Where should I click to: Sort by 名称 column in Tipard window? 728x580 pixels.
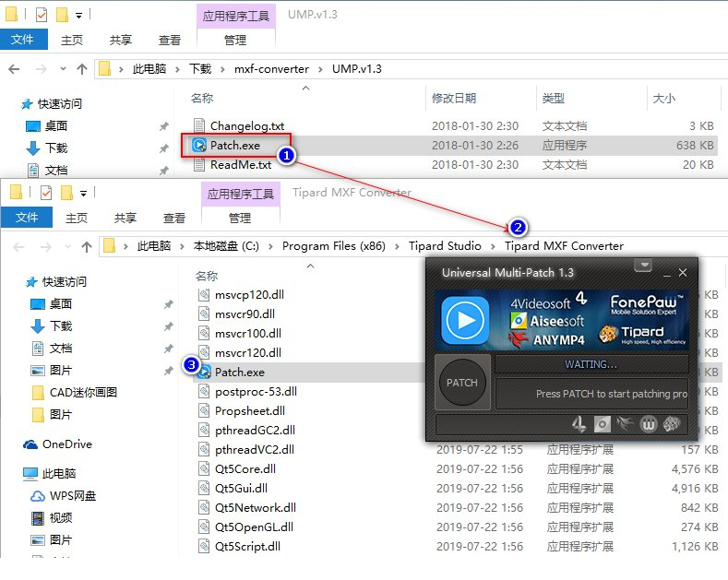207,276
